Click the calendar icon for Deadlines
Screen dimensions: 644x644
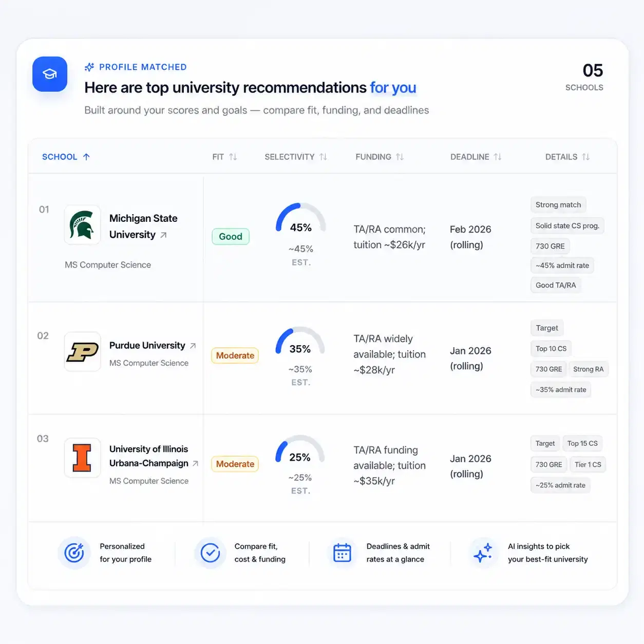[342, 553]
